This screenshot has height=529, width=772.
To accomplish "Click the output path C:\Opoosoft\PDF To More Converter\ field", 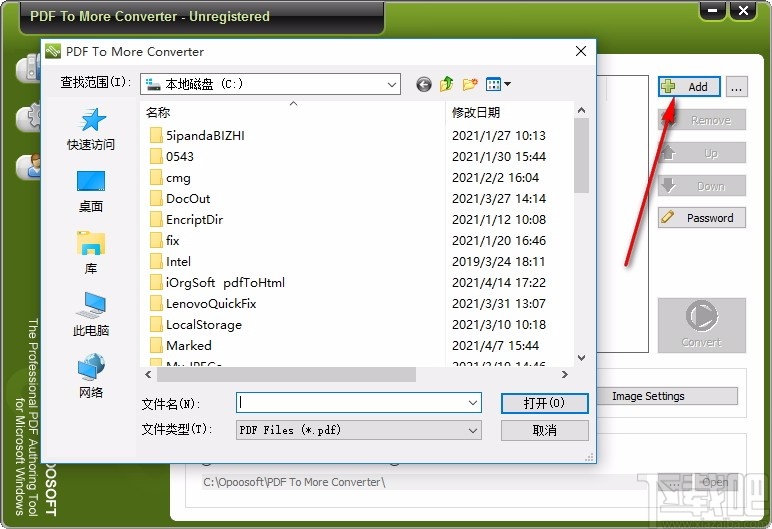I will click(x=423, y=482).
